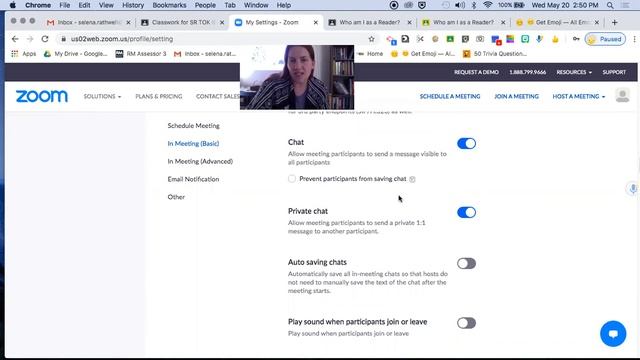
Task: Open 50 Trivia Question bookmark
Action: tap(495, 54)
